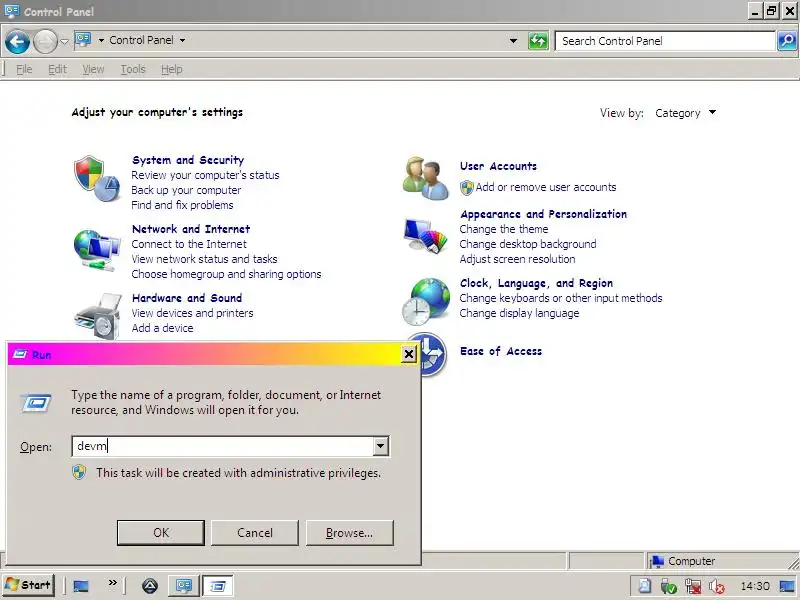
Task: Open the Edit menu
Action: 57,69
